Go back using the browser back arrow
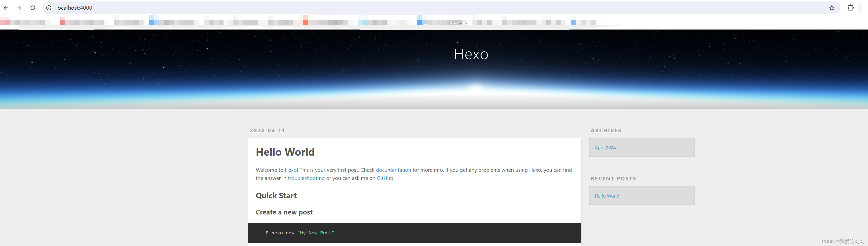 click(6, 8)
